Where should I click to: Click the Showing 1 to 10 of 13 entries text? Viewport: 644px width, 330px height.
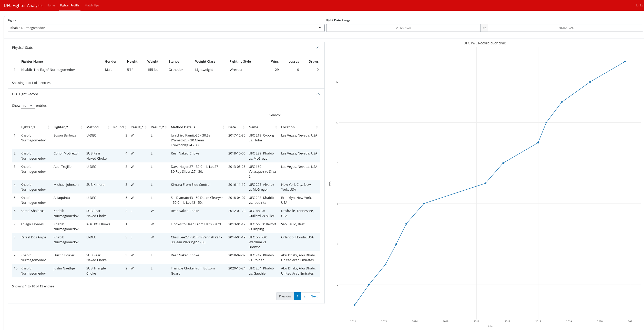click(33, 286)
